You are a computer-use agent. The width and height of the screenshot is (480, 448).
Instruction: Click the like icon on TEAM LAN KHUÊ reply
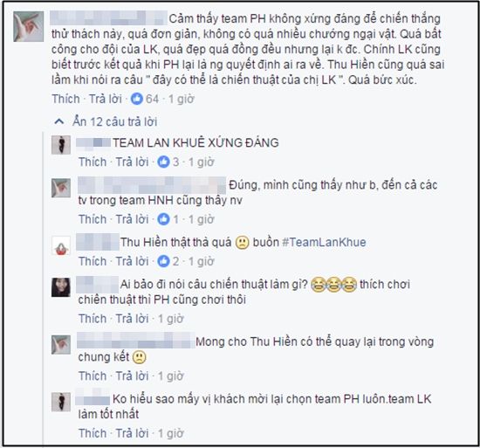tap(163, 162)
